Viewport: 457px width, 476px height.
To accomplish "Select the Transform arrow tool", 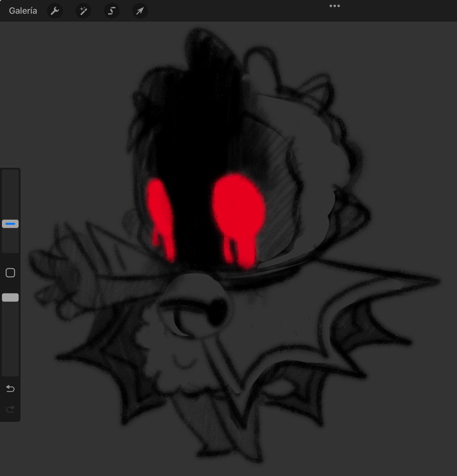I will coord(140,11).
